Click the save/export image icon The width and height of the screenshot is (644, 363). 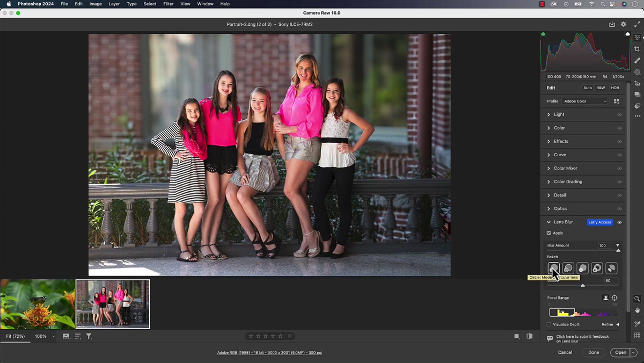[x=612, y=24]
